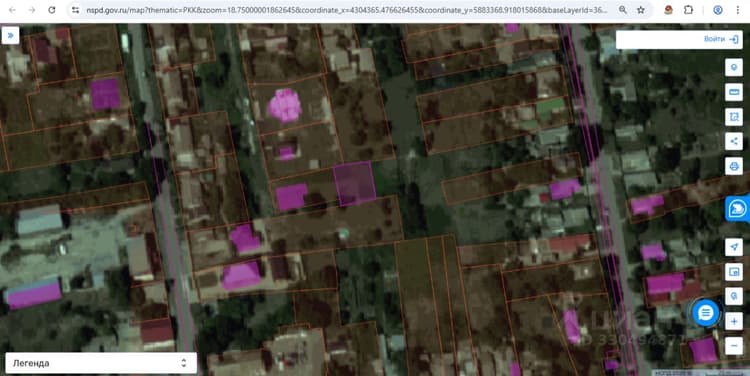Click the my location arrow icon
This screenshot has height=376, width=750.
tap(734, 247)
